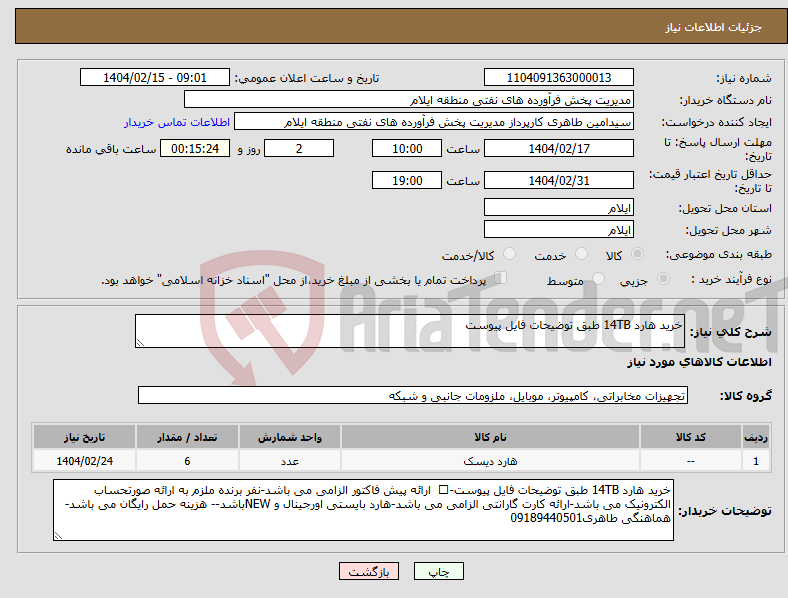Screen dimensions: 788x598
Task: Click the unit cell عدد
Action: click(290, 461)
